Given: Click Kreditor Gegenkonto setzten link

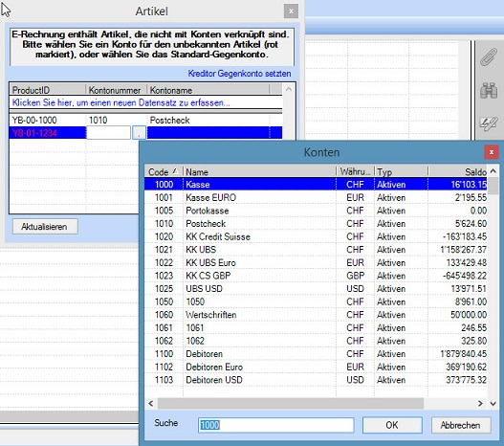Looking at the screenshot, I should click(239, 74).
